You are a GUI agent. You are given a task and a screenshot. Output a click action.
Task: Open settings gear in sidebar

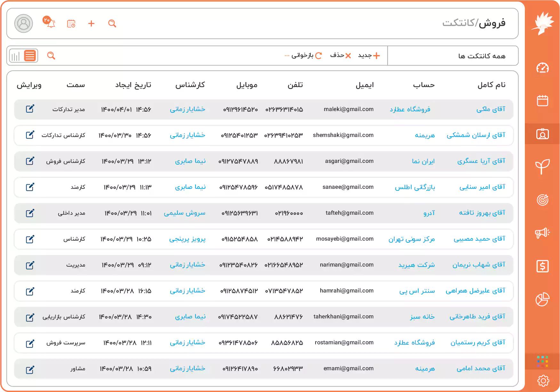click(x=543, y=380)
